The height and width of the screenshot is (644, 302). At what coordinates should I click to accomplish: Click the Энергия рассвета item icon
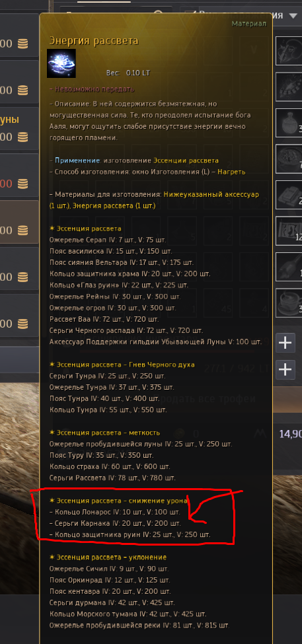pyautogui.click(x=61, y=63)
